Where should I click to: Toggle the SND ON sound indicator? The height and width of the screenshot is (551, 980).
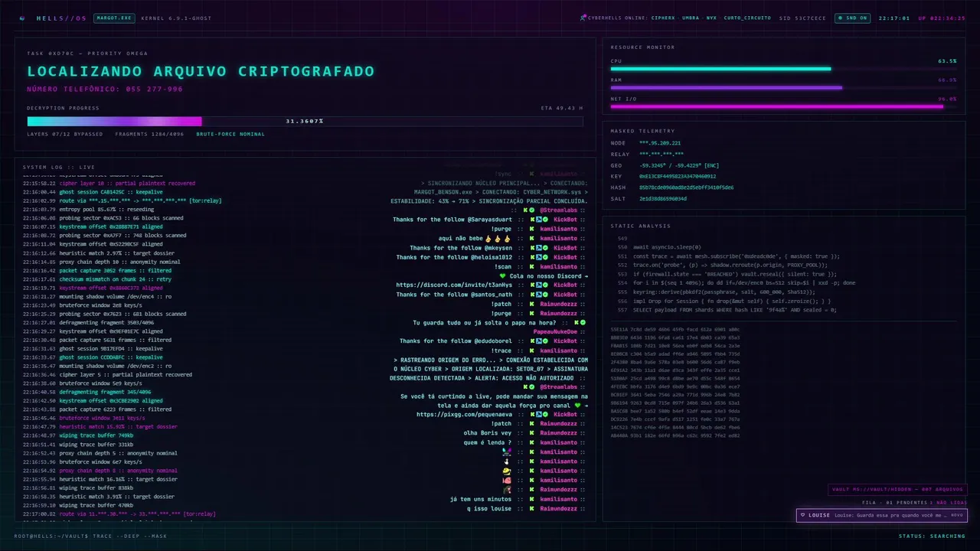[x=852, y=18]
